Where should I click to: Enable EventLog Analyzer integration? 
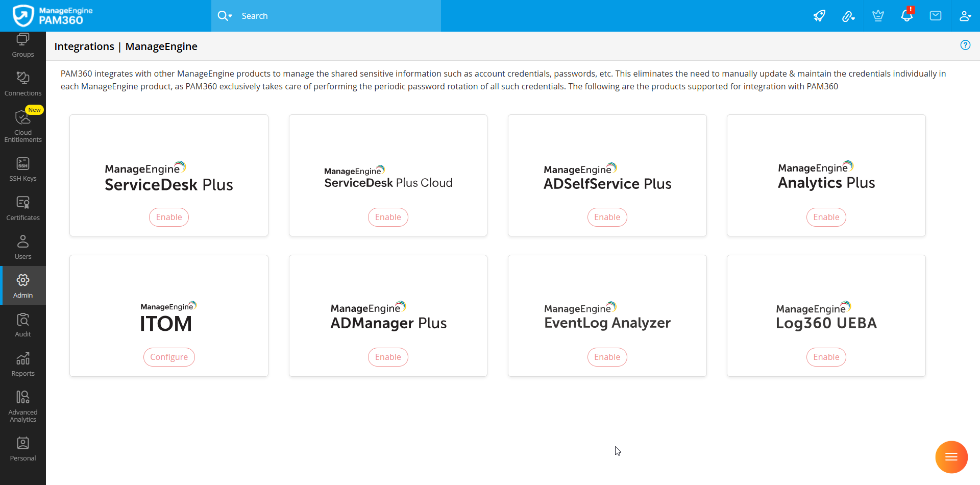coord(607,357)
